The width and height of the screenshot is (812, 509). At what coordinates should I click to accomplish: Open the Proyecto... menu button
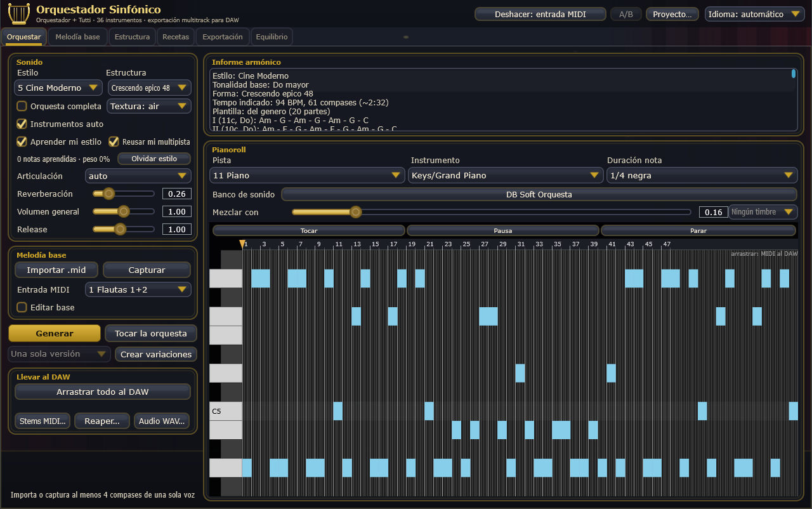672,14
